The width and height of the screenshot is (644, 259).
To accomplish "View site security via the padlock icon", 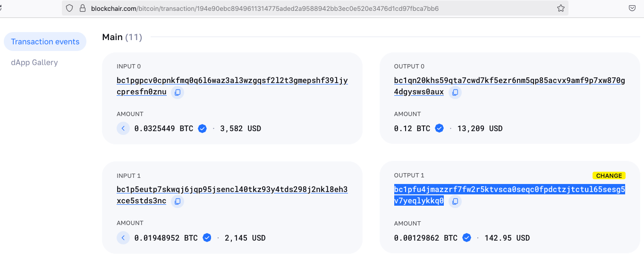I will point(83,8).
